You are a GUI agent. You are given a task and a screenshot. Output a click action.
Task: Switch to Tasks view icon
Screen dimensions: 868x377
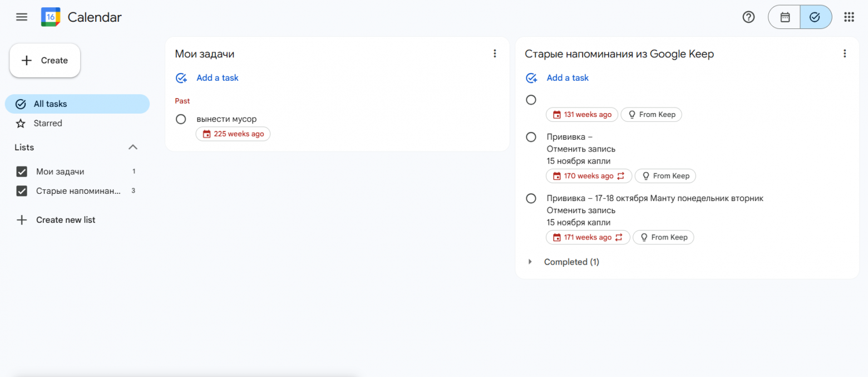point(815,17)
